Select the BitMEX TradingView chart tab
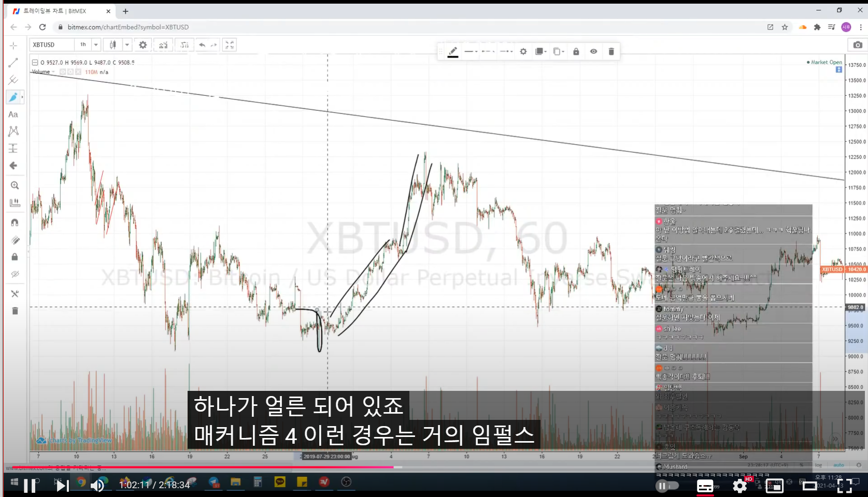Screen dimensions: 868x497 pos(61,11)
